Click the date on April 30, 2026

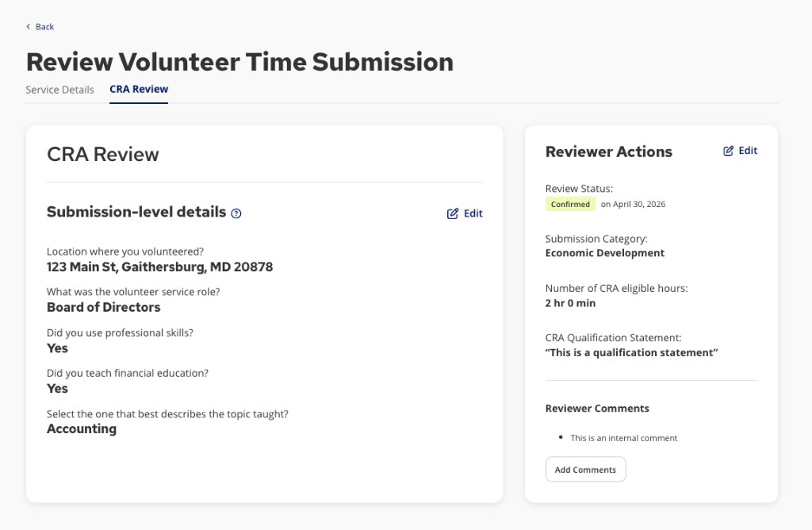coord(633,204)
